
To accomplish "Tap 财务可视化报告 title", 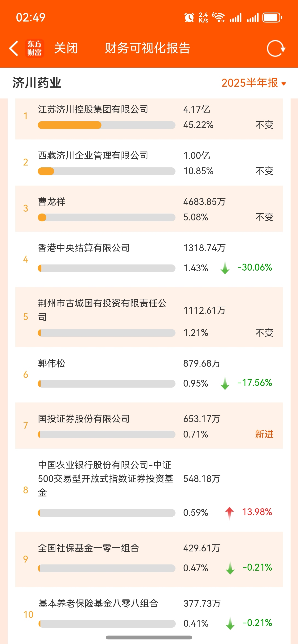I will 148,48.
